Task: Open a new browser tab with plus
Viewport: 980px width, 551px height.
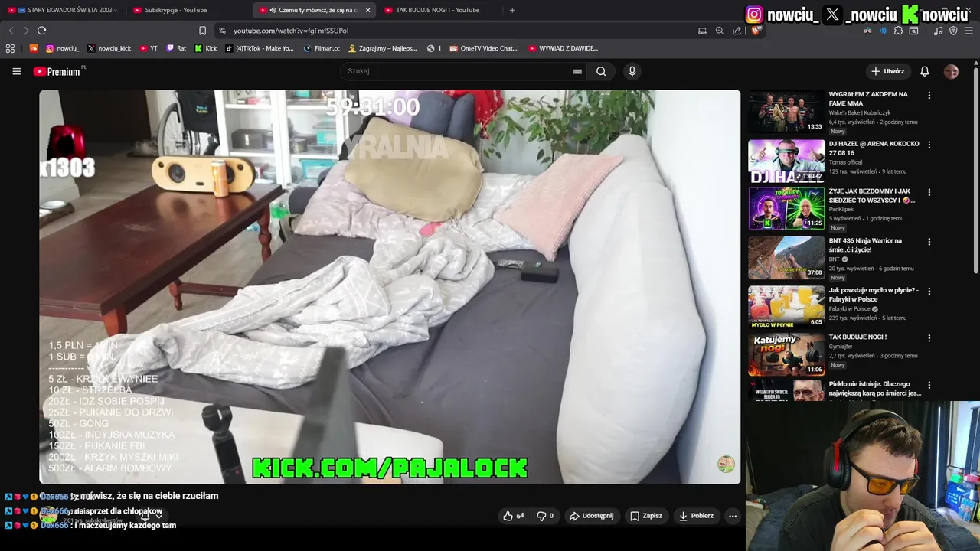Action: click(512, 10)
